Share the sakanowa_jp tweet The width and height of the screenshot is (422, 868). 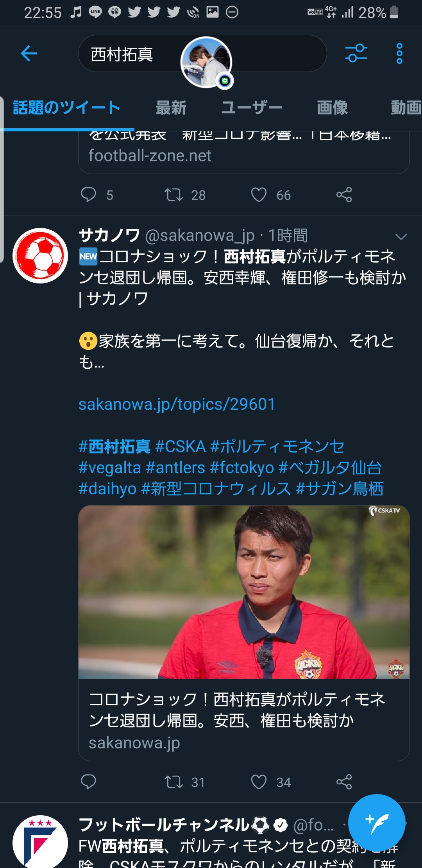[344, 782]
